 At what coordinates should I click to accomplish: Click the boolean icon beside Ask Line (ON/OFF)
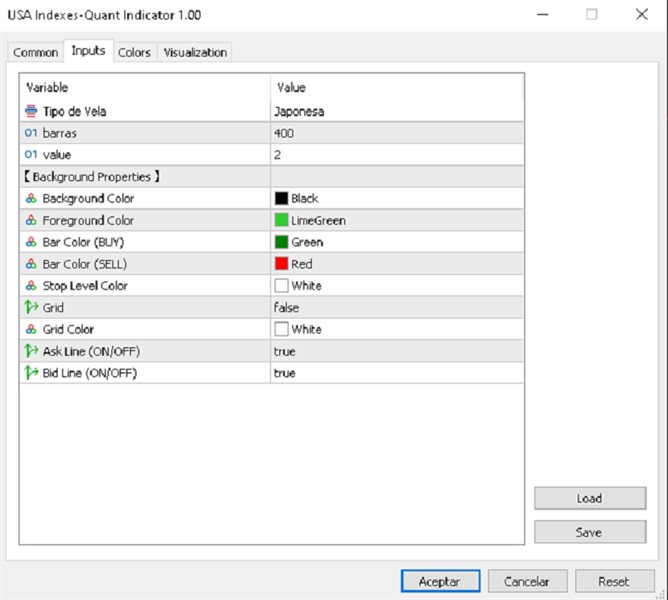[x=31, y=351]
